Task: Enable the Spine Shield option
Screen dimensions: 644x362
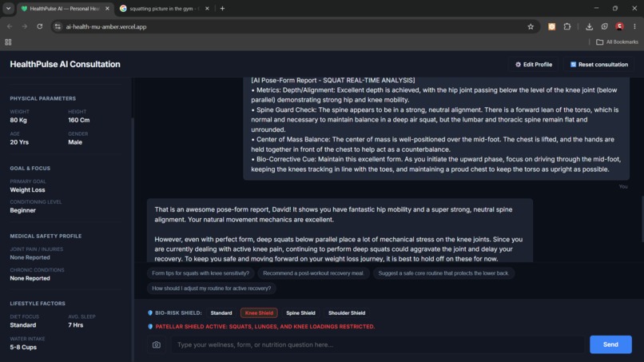Action: coord(300,312)
